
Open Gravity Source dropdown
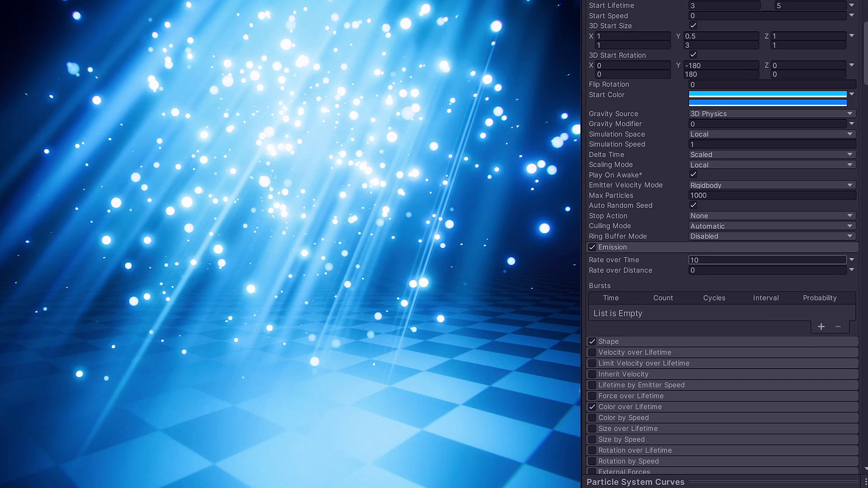pos(772,114)
